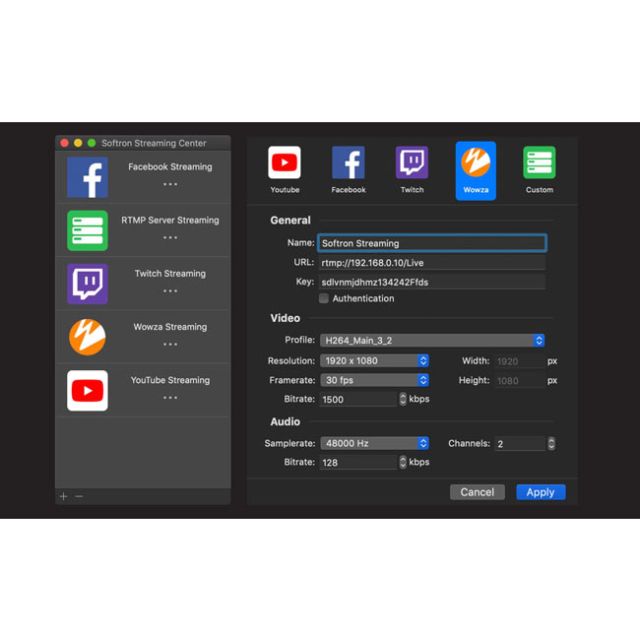Select YouTube Streaming from the list
This screenshot has width=640, height=640.
click(143, 389)
